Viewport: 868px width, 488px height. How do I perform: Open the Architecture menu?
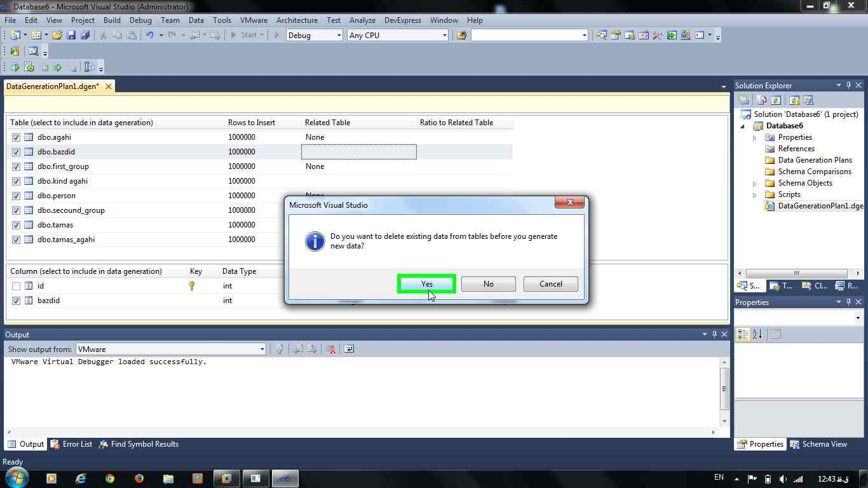297,20
